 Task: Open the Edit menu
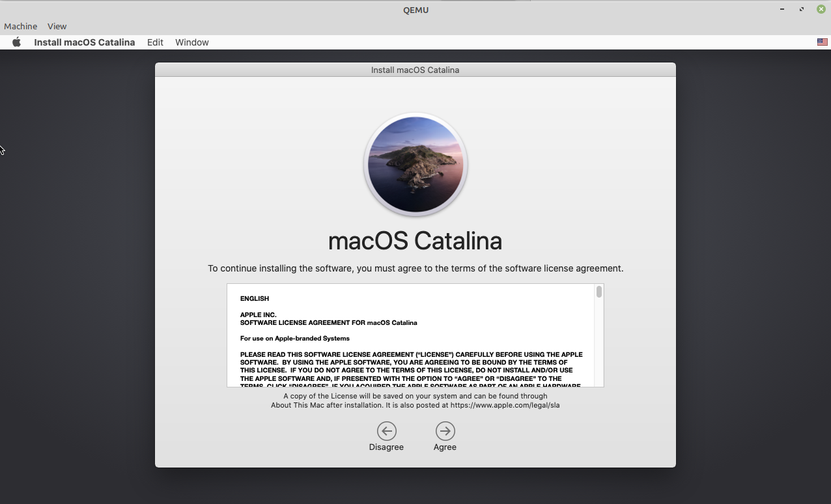(155, 42)
